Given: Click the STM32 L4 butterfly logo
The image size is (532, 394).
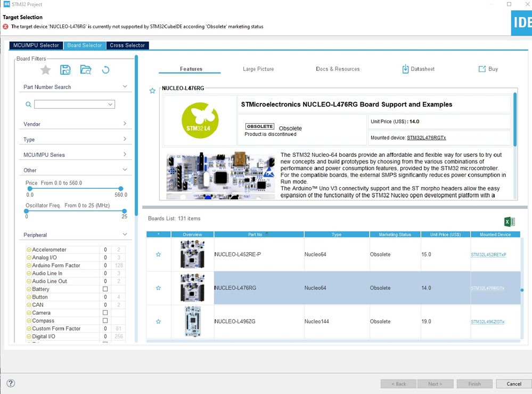Looking at the screenshot, I should (200, 120).
